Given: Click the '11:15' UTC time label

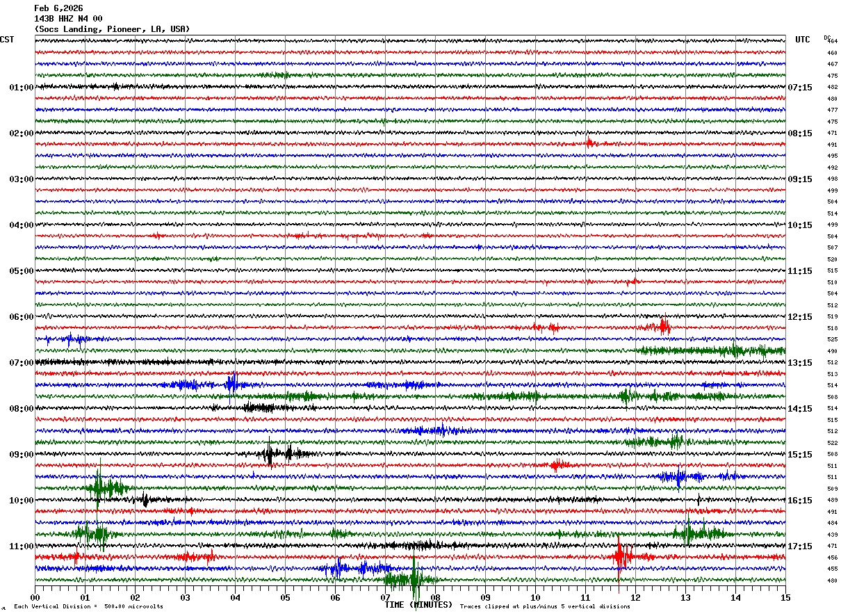Looking at the screenshot, I should tap(800, 271).
